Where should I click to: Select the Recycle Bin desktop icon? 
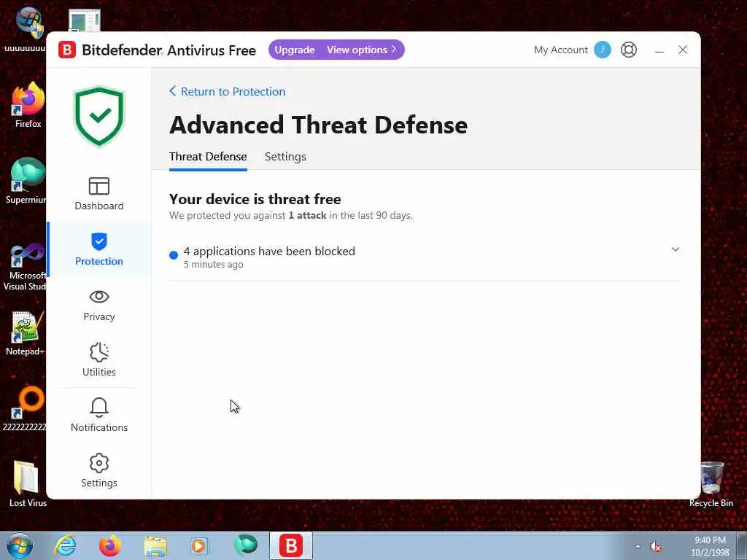click(711, 484)
